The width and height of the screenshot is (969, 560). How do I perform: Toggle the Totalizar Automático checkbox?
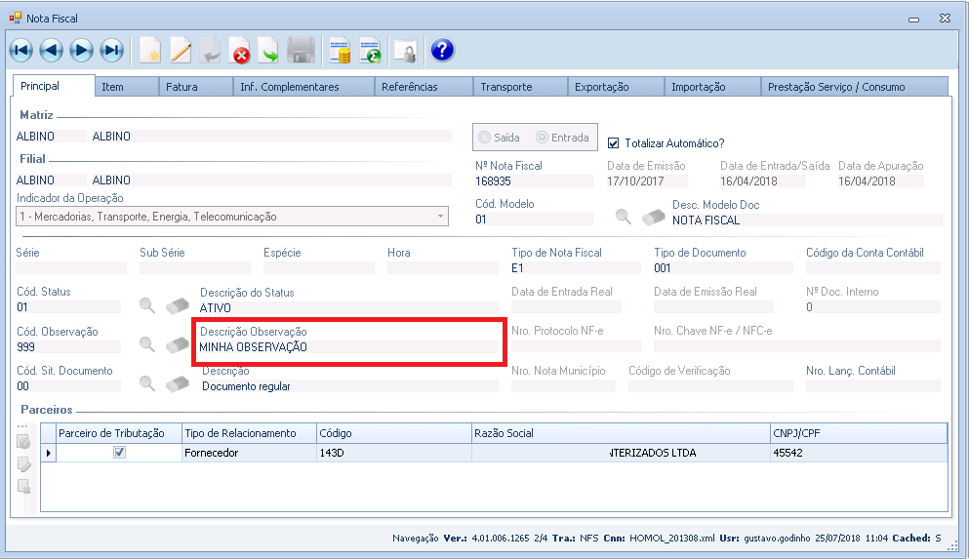614,142
